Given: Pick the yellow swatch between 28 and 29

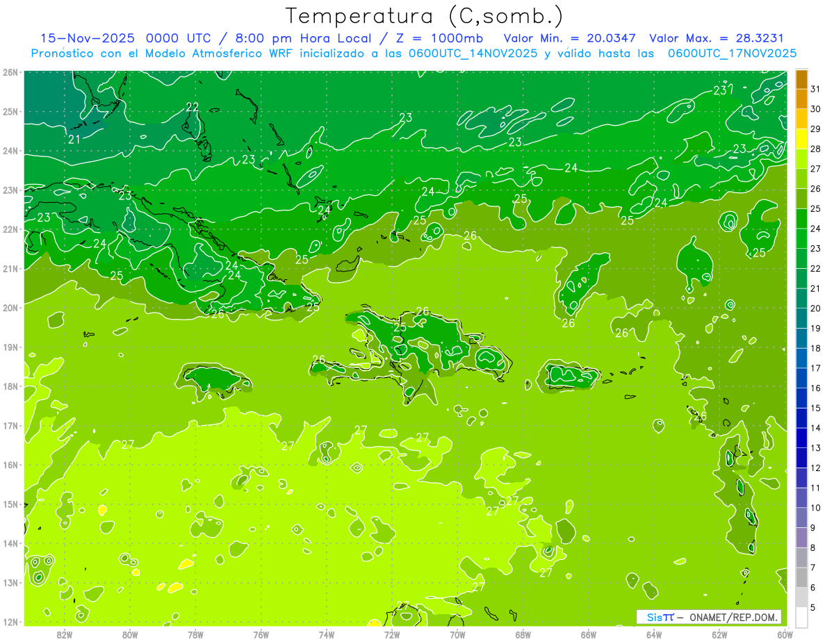Looking at the screenshot, I should coord(802,139).
